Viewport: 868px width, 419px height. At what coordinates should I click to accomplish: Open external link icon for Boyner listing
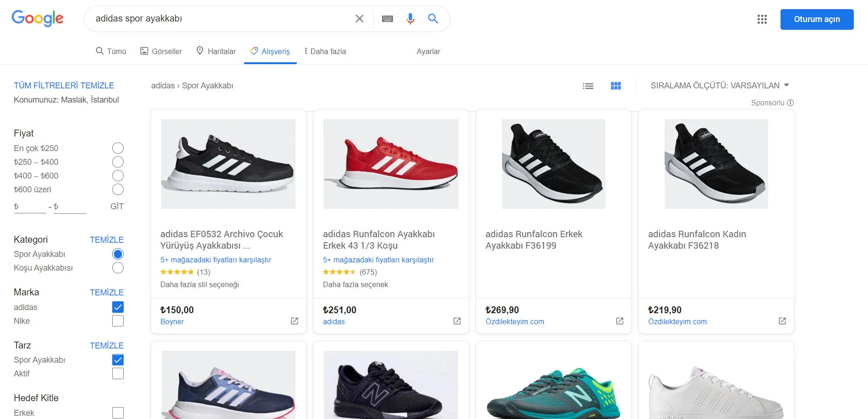pos(295,321)
